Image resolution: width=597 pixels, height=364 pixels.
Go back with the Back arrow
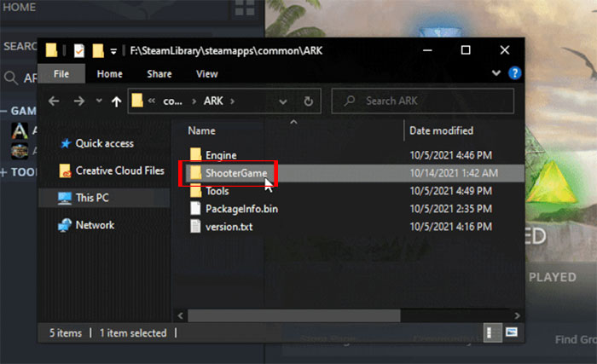(x=54, y=101)
